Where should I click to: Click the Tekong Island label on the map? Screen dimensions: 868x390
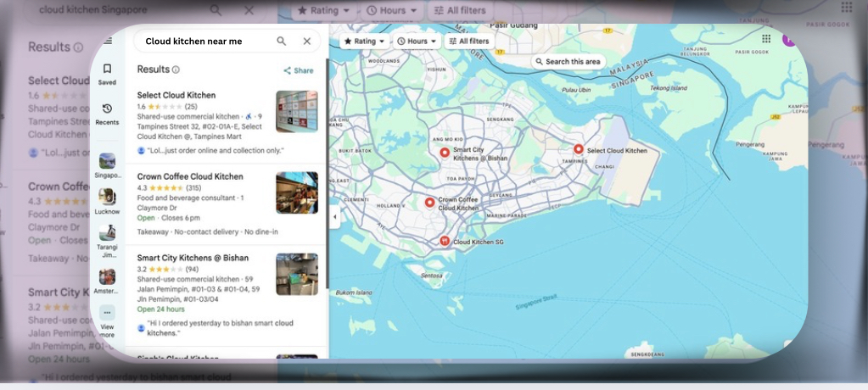(668, 88)
